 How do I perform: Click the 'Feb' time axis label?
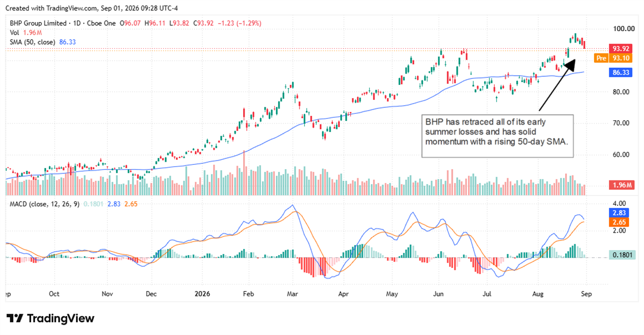[248, 294]
